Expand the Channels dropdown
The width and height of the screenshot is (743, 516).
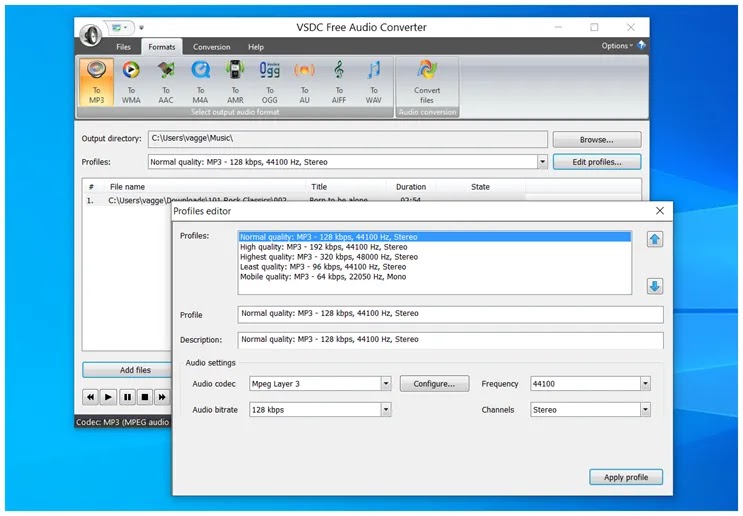[645, 410]
